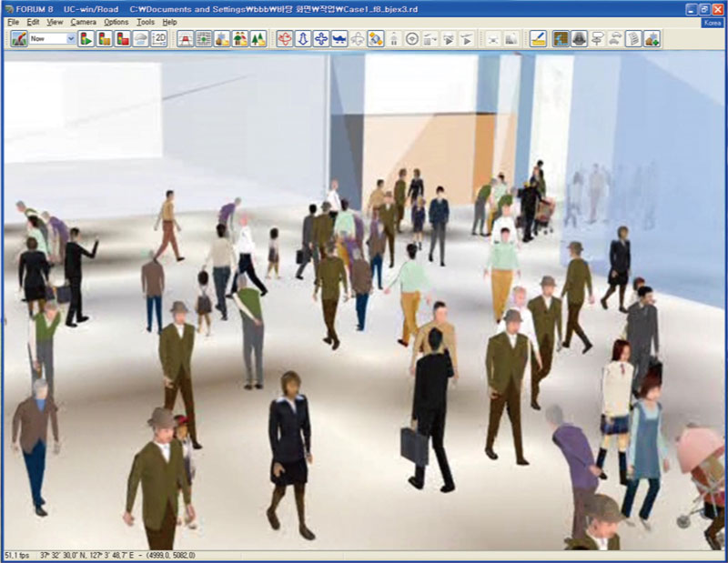Switch to the 2D view
Screen dimensions: 728x563
[159, 39]
